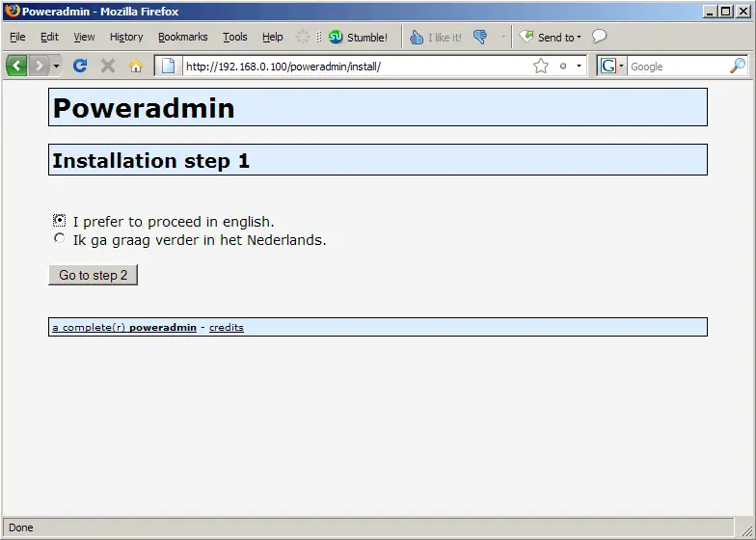The image size is (756, 540).
Task: Click the StumbleUpon Stumble! button
Action: point(358,37)
